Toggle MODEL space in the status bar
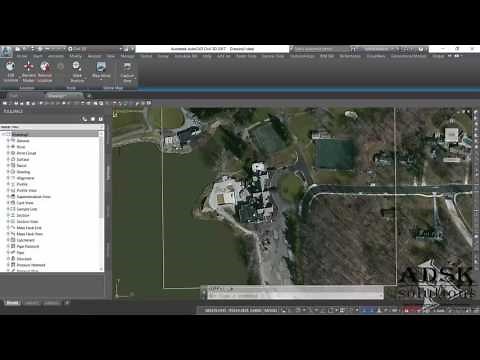 tap(270, 310)
